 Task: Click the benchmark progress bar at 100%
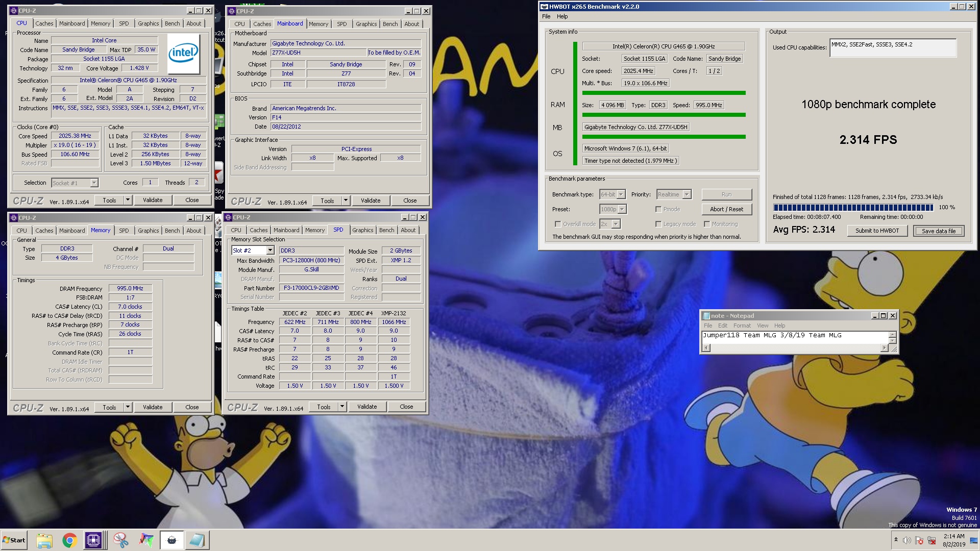[853, 208]
